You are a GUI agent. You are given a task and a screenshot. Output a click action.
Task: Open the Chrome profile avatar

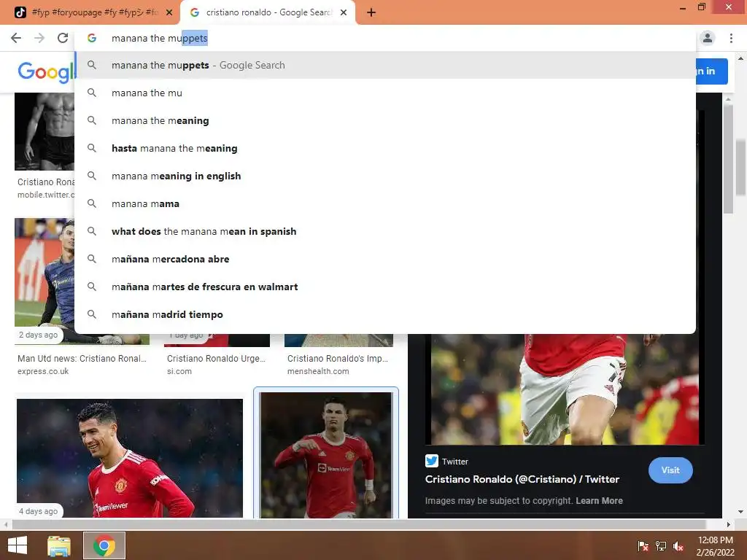click(x=708, y=38)
